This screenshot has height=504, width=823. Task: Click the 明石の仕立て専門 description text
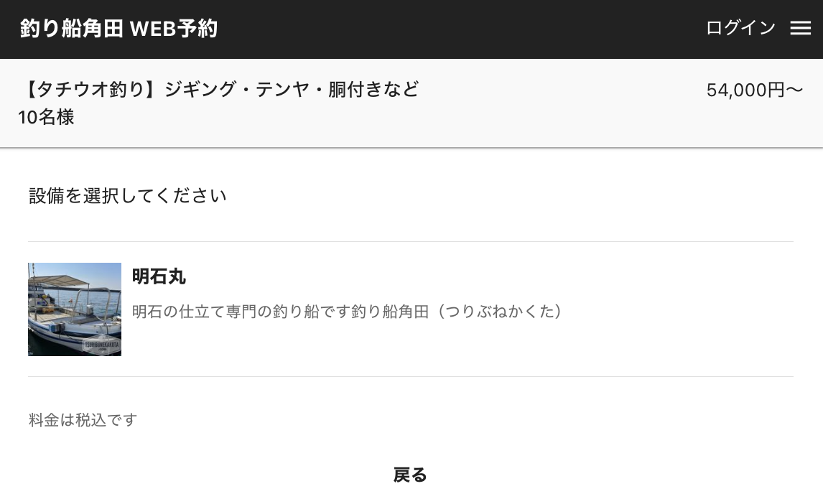tap(244, 312)
